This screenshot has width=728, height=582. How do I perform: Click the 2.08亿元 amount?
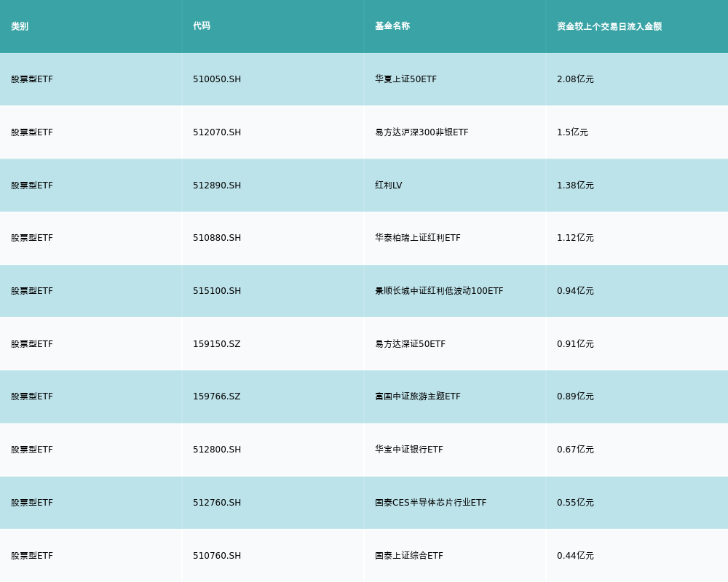point(575,79)
